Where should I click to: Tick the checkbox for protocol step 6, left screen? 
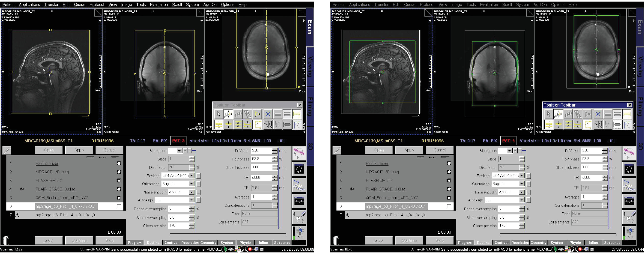119,206
